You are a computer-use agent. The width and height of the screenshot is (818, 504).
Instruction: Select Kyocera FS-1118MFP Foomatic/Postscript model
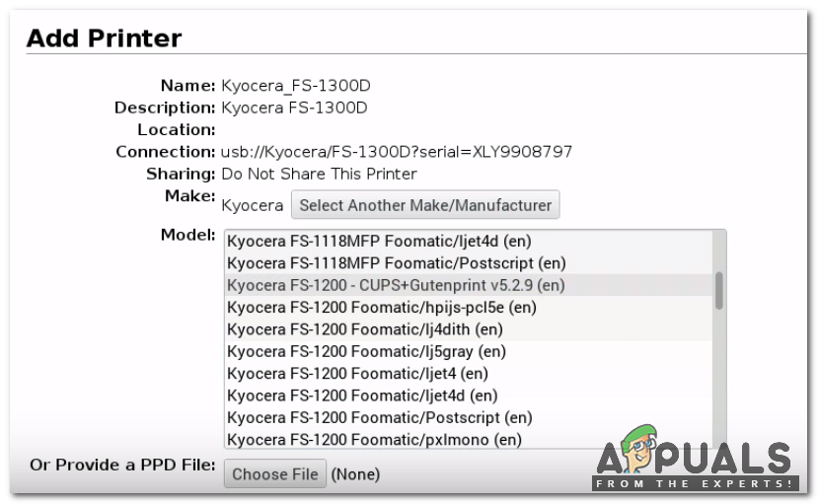pyautogui.click(x=469, y=263)
